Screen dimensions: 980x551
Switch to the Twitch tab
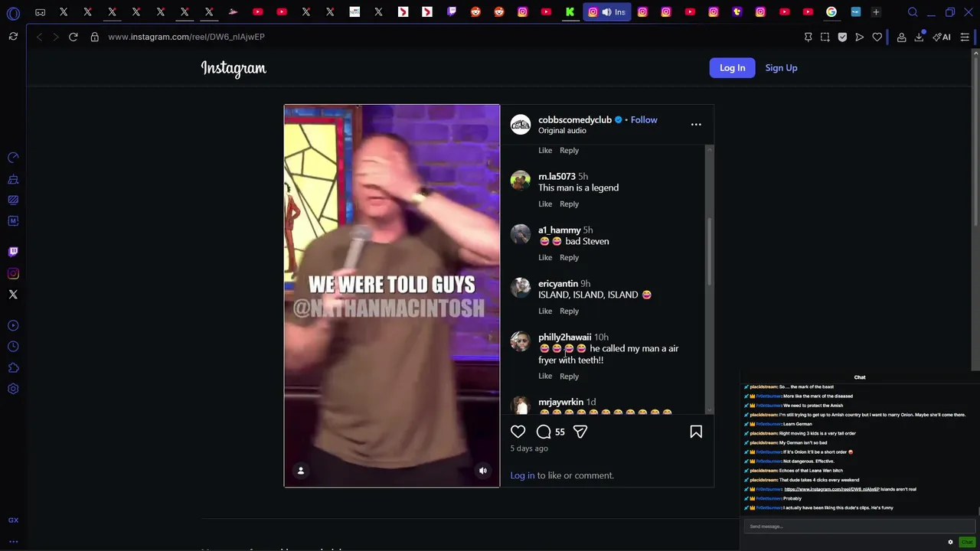pyautogui.click(x=452, y=12)
